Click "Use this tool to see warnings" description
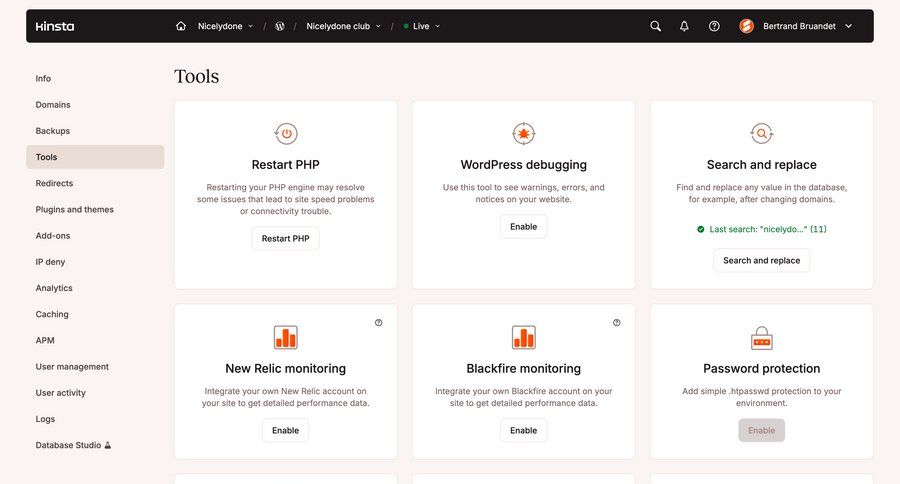 [523, 193]
